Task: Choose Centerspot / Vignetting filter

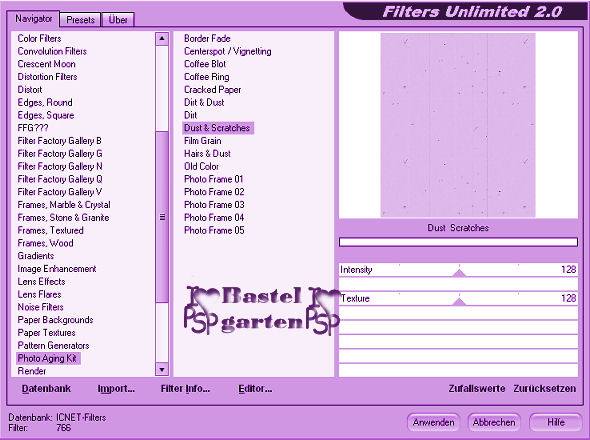Action: coord(228,51)
